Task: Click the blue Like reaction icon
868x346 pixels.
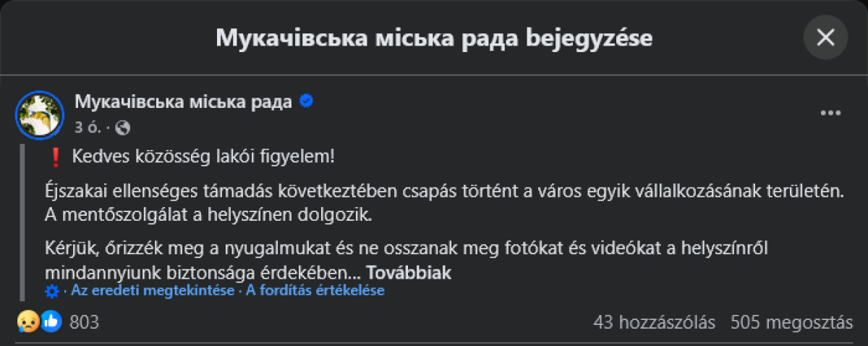Action: (51, 321)
